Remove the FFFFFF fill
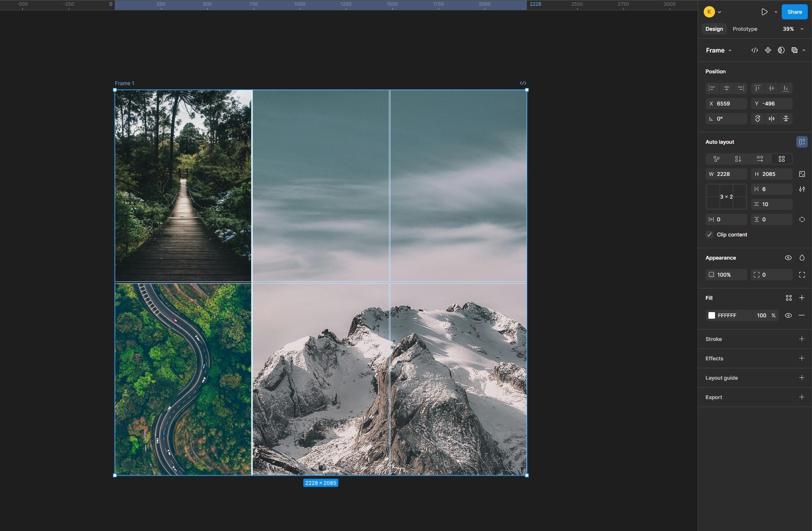Screen dimensions: 812x531 (x=802, y=315)
